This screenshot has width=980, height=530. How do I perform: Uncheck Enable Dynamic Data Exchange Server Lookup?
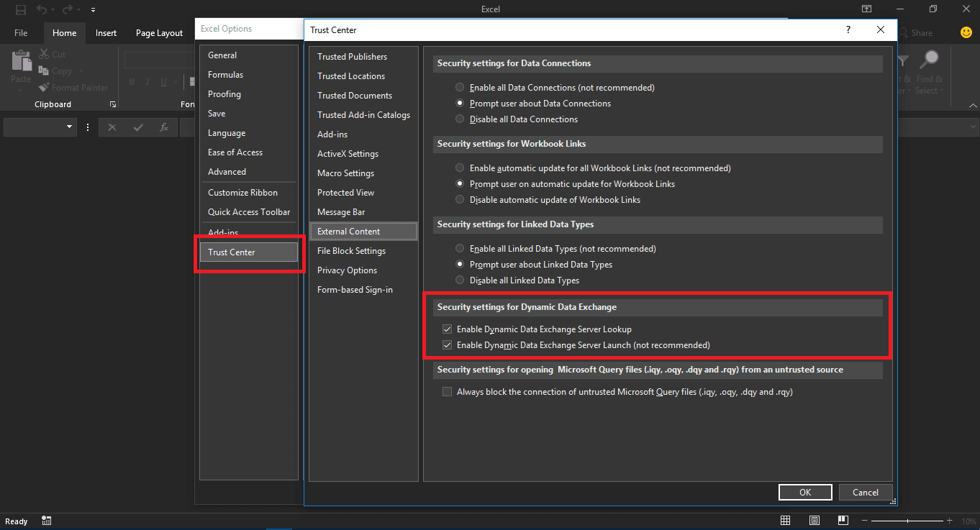[x=447, y=329]
